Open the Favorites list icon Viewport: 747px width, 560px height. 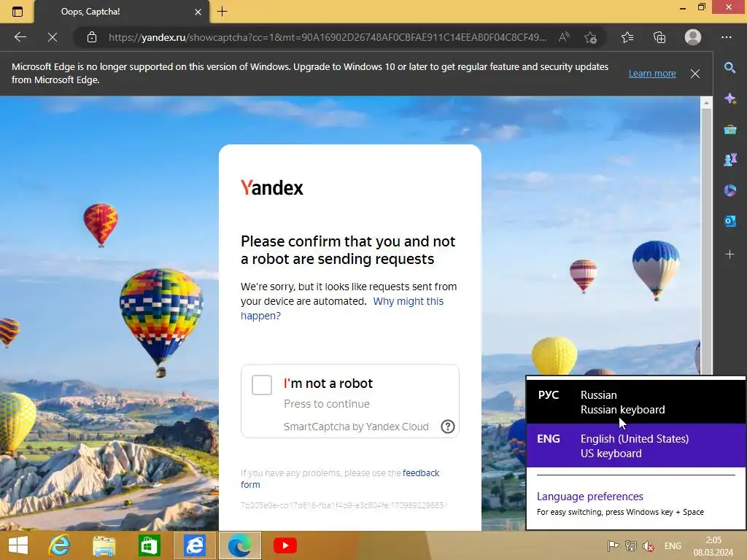(627, 37)
